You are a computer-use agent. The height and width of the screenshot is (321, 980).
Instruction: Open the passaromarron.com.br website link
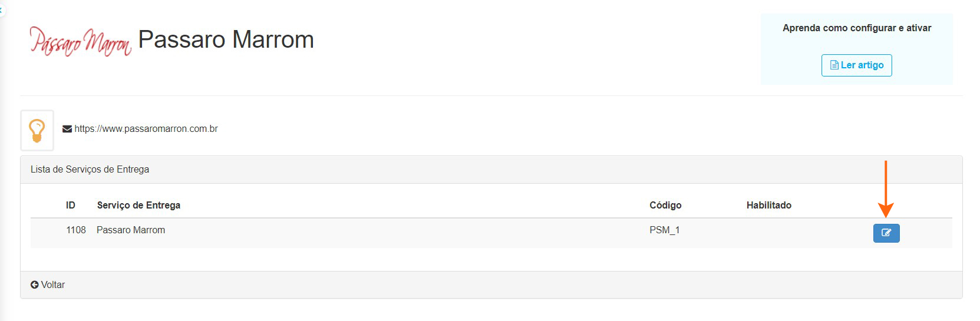(146, 129)
